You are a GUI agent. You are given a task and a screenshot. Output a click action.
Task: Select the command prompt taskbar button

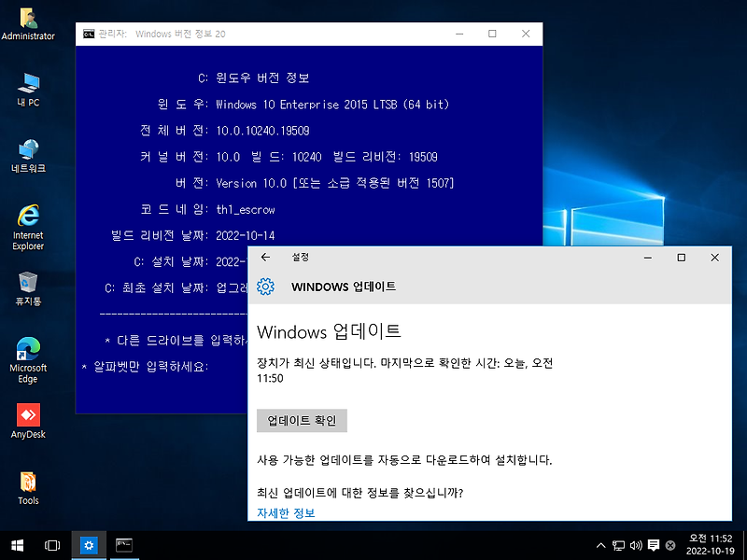coord(124,545)
